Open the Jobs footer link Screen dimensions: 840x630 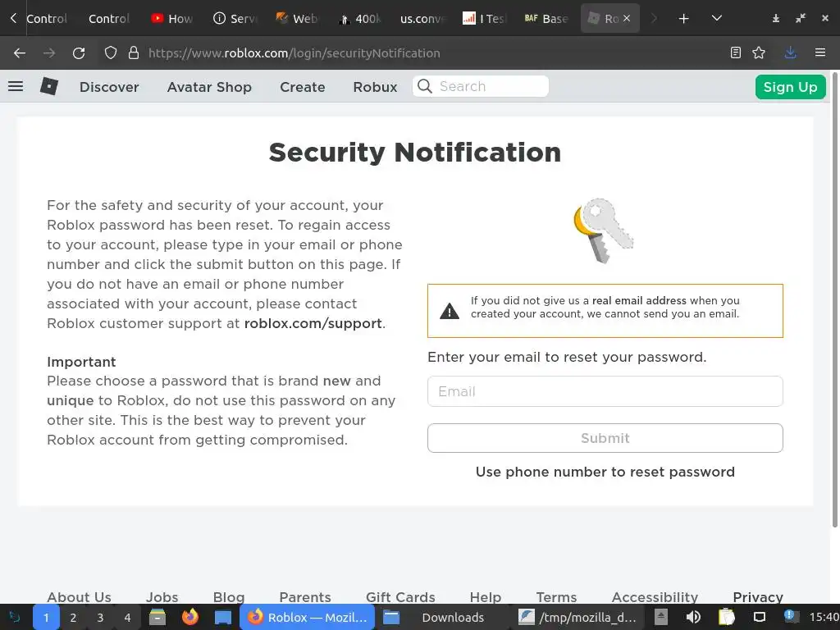tap(162, 597)
